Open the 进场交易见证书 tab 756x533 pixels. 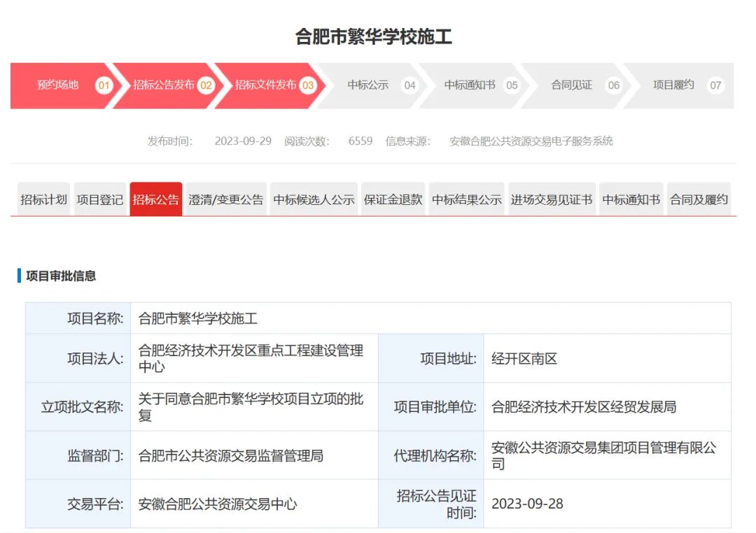coord(552,199)
